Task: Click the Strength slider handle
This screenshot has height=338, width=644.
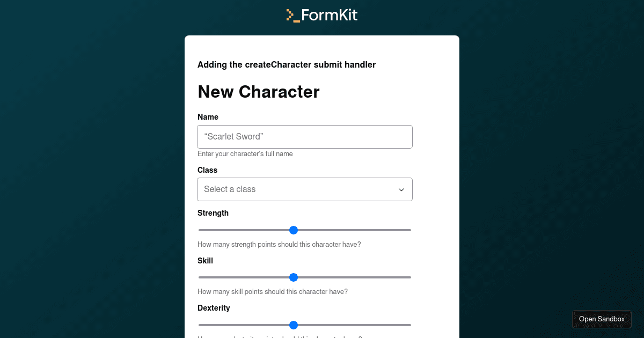Action: click(x=294, y=230)
